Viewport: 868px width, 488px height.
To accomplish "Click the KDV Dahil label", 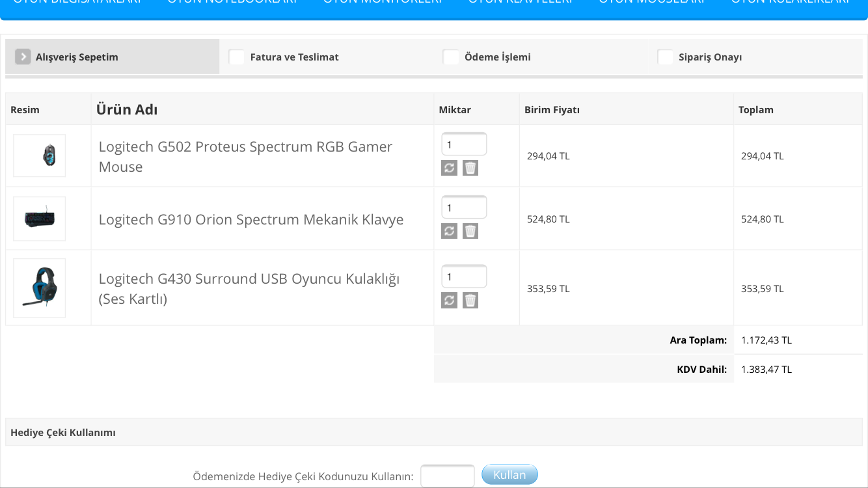I will [x=701, y=369].
